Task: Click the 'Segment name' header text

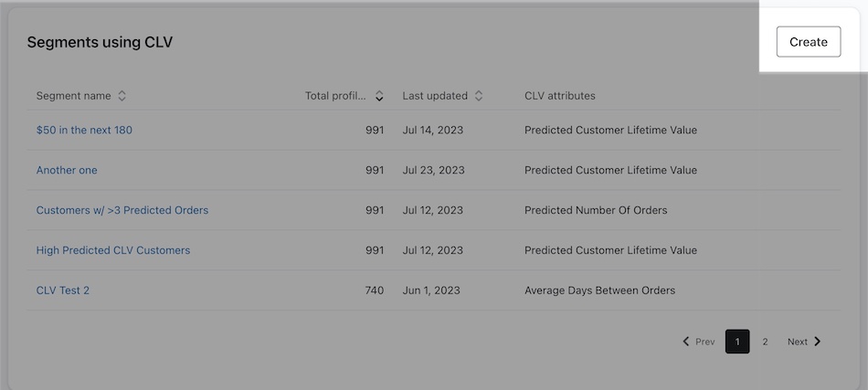Action: (73, 96)
